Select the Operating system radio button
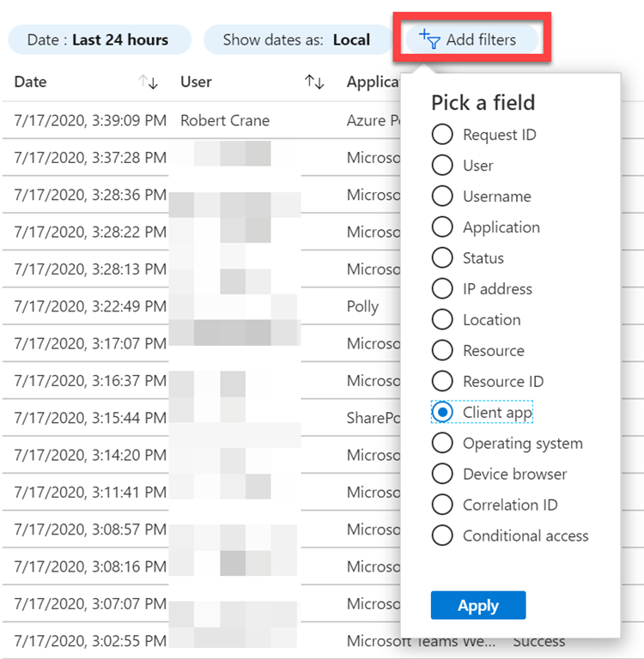The image size is (644, 659). (442, 444)
